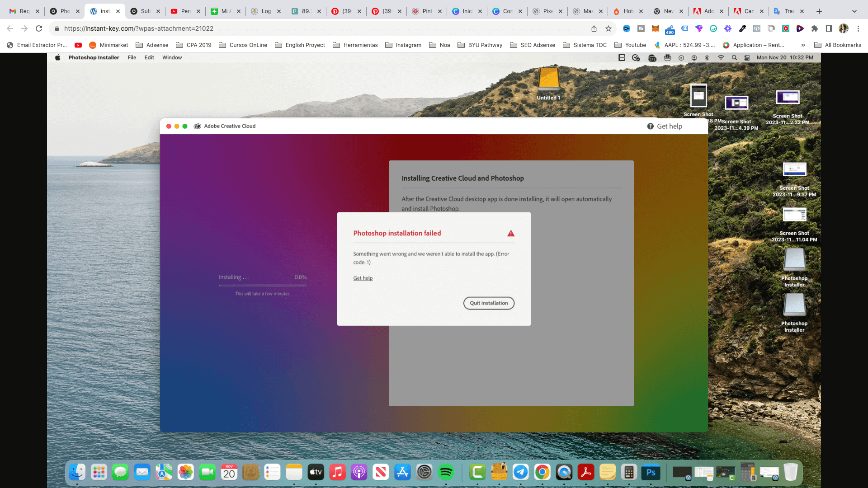The image size is (868, 488).
Task: Click the Installing progress bar
Action: tap(263, 286)
